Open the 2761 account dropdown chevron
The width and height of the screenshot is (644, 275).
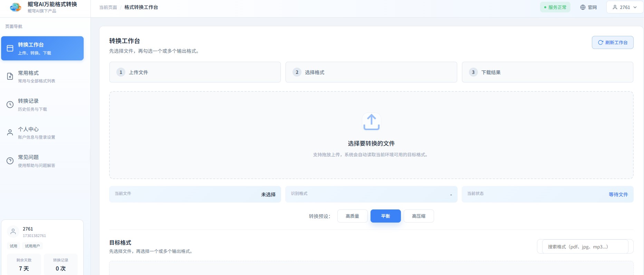pos(635,7)
